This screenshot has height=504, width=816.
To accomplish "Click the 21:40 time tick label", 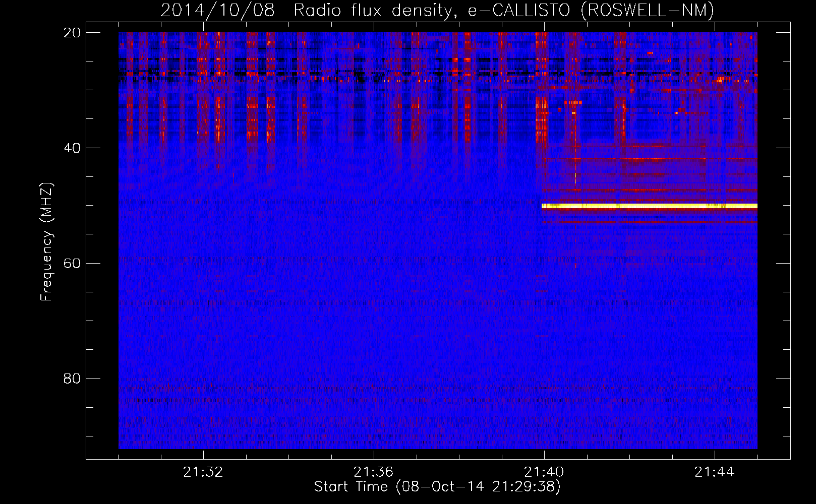I will (x=544, y=472).
